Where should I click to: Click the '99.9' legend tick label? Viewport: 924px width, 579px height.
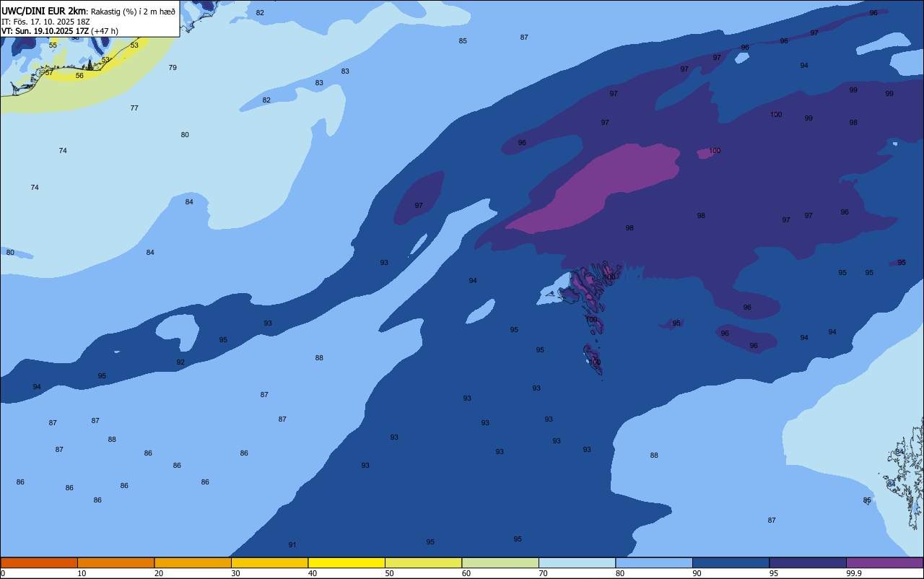855,573
